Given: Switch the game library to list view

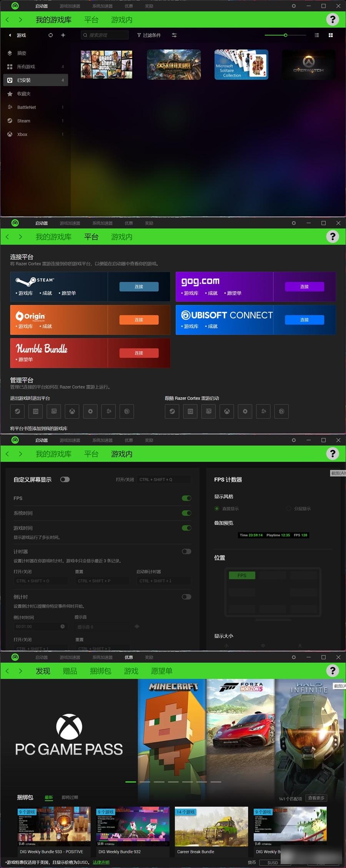Looking at the screenshot, I should pyautogui.click(x=317, y=35).
